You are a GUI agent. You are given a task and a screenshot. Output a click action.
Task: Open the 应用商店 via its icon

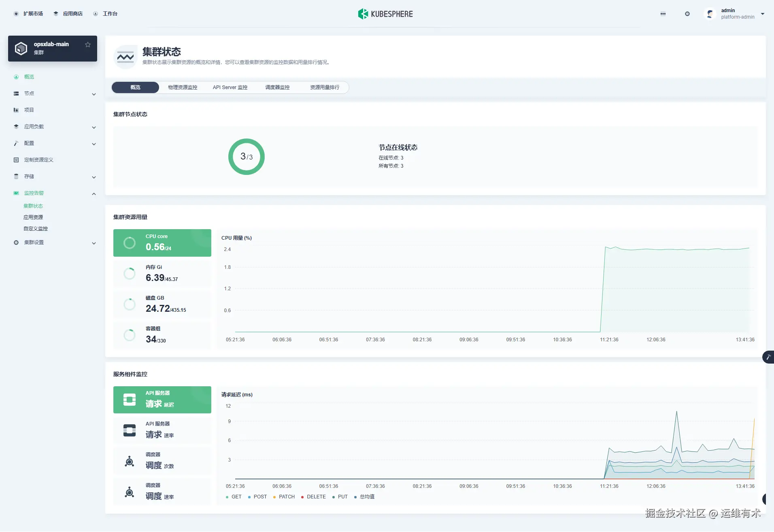coord(56,13)
